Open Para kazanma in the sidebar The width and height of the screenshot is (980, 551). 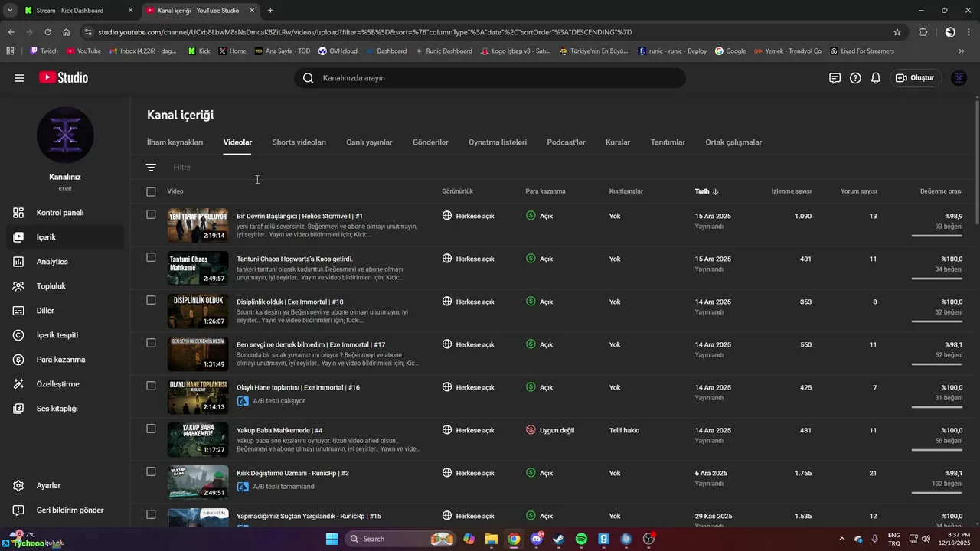pyautogui.click(x=61, y=360)
